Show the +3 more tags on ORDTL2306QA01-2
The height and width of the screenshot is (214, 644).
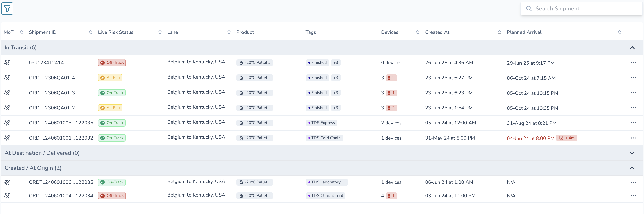point(336,108)
